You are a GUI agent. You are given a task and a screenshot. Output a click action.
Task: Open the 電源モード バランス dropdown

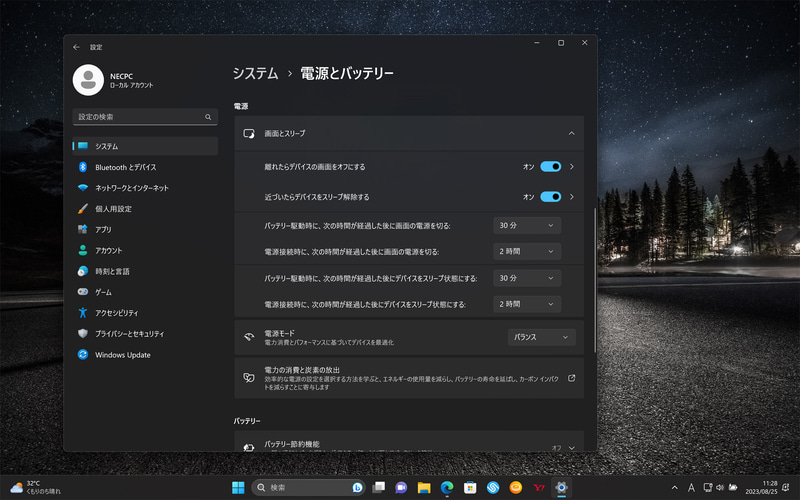click(x=541, y=337)
